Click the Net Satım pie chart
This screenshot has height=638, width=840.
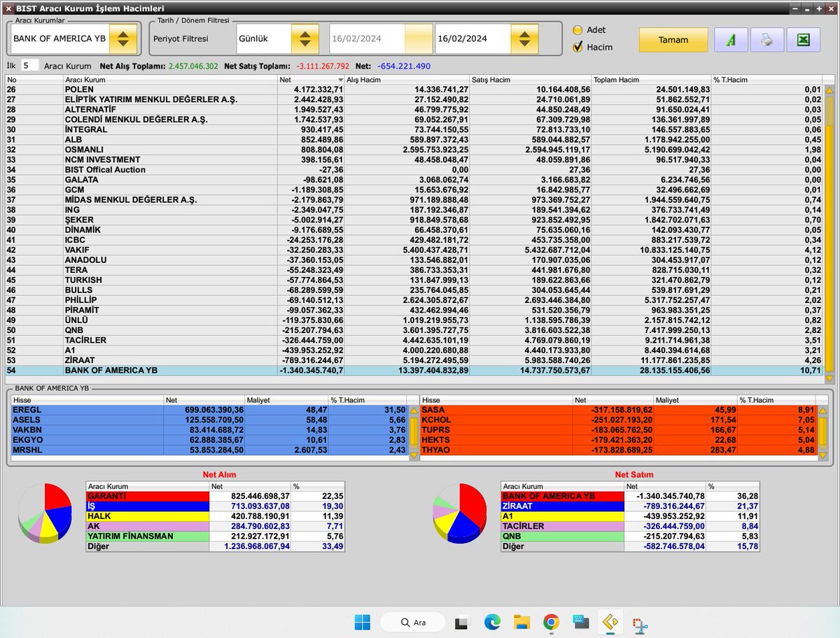point(460,512)
